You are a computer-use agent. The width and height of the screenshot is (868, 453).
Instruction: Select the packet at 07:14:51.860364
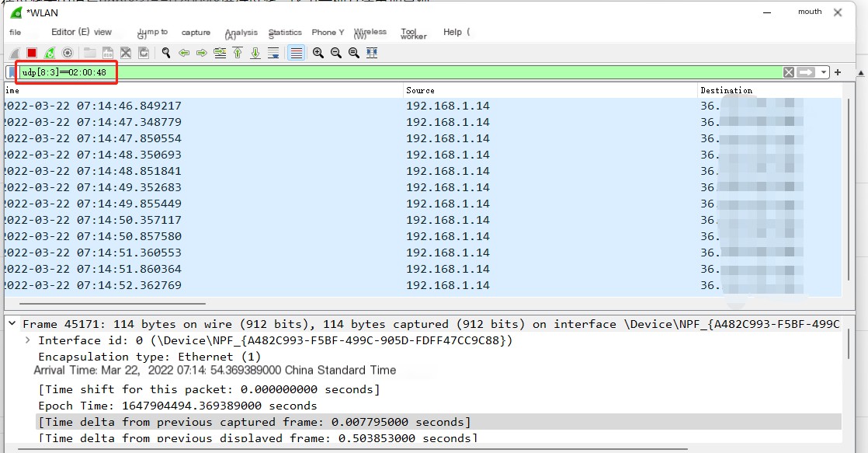pos(423,269)
